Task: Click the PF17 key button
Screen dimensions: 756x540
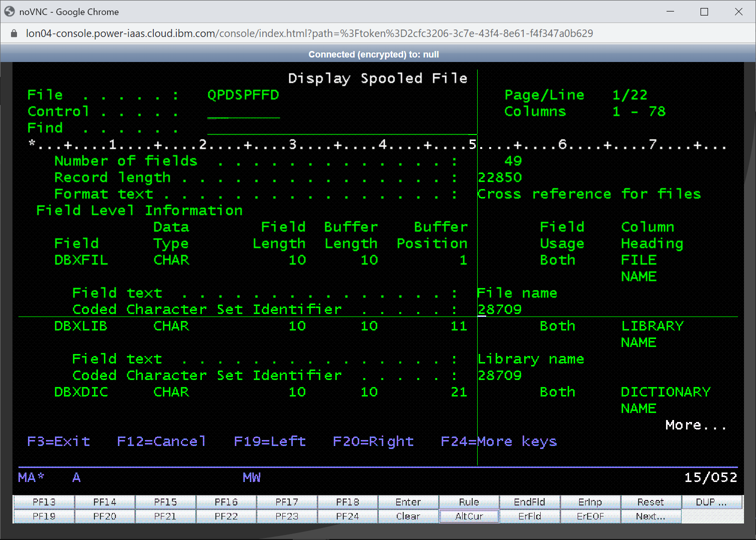Action: tap(287, 502)
